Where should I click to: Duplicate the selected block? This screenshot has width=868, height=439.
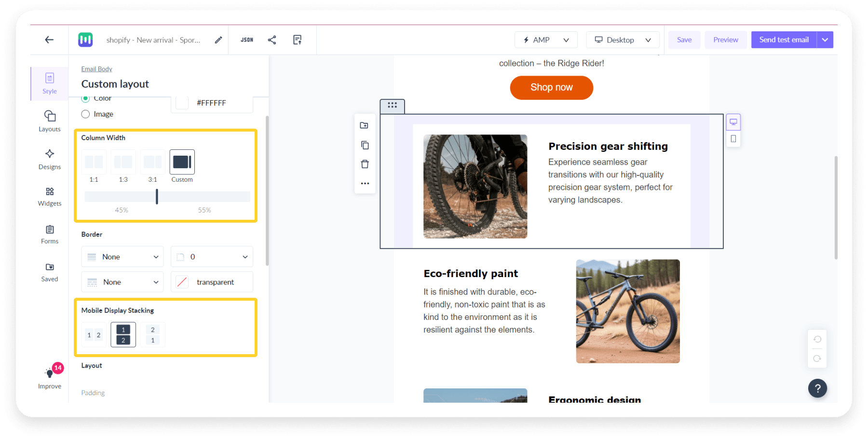365,145
